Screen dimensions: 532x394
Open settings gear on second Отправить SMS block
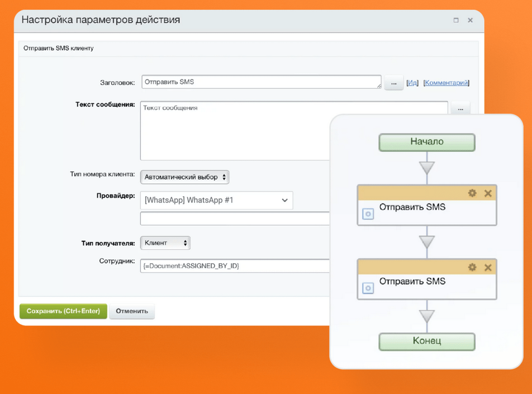click(472, 267)
